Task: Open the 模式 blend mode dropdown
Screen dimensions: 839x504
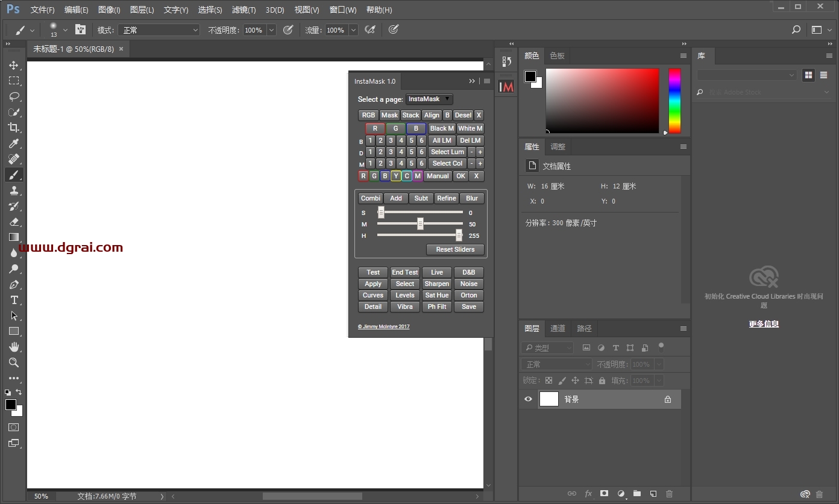Action: tap(159, 30)
